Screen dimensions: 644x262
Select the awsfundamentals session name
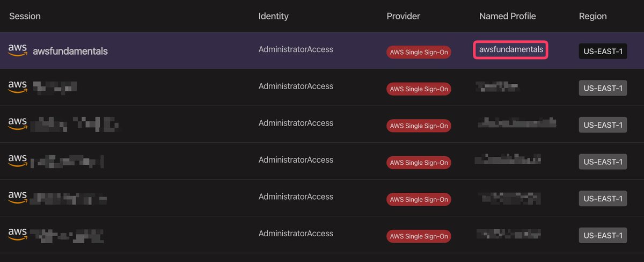point(70,52)
